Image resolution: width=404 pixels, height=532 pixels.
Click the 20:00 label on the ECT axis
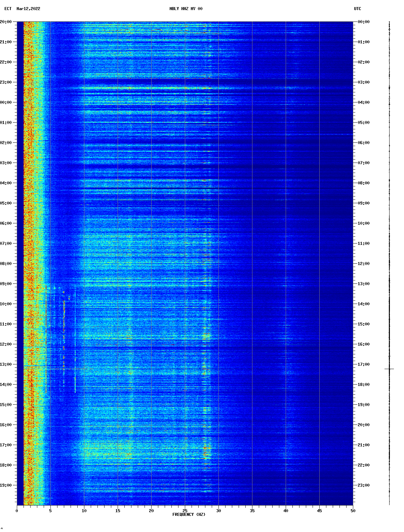click(x=6, y=22)
